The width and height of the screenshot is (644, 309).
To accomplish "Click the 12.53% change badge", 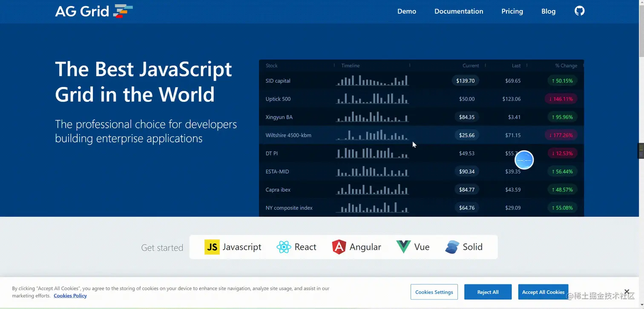I will (562, 153).
